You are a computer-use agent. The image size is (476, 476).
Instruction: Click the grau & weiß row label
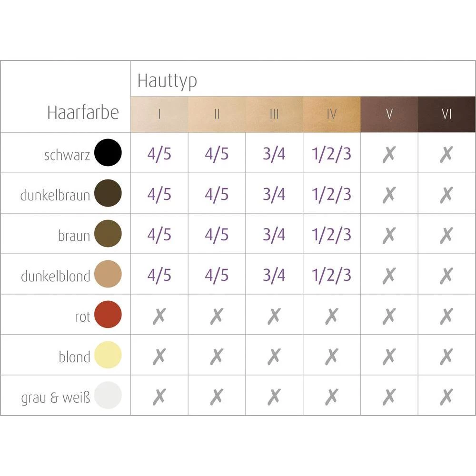coord(55,397)
